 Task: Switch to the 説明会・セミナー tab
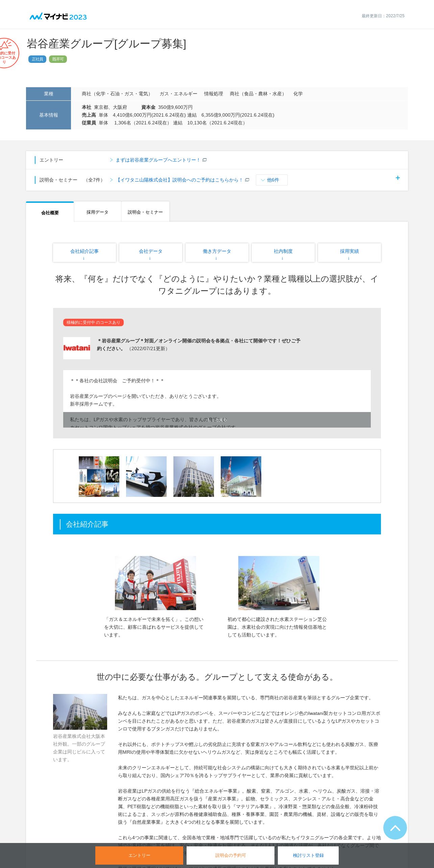pos(145,212)
